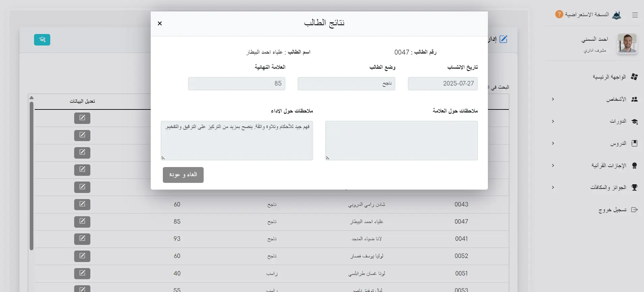644x292 pixels.
Task: Click edit icon for student 0043 row
Action: pyautogui.click(x=82, y=204)
